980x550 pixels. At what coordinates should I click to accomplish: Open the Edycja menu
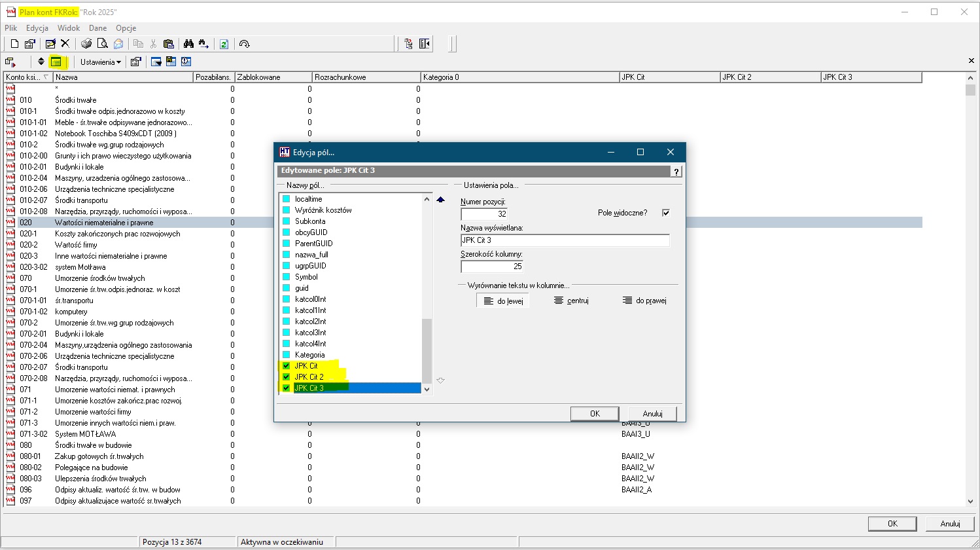pyautogui.click(x=37, y=28)
